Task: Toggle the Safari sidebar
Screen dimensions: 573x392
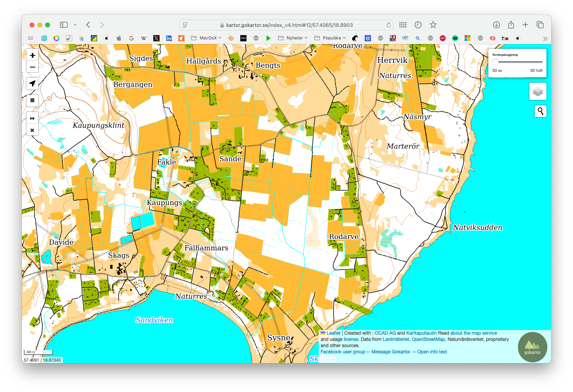Action: (x=64, y=25)
